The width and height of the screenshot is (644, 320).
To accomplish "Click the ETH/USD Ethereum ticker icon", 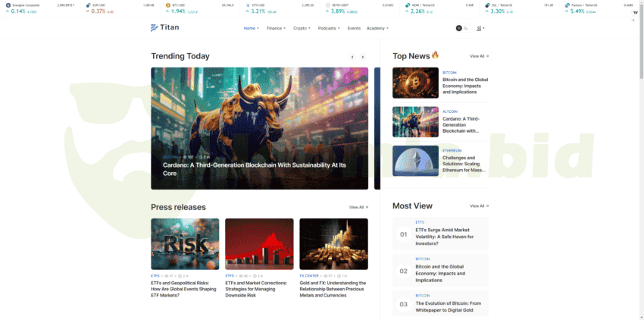I will point(248,5).
